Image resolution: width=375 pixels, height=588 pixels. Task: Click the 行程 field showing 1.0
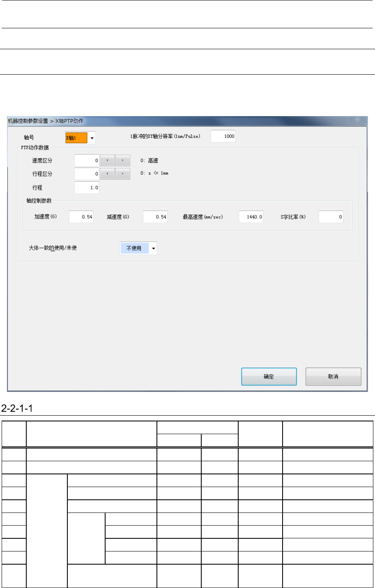87,188
